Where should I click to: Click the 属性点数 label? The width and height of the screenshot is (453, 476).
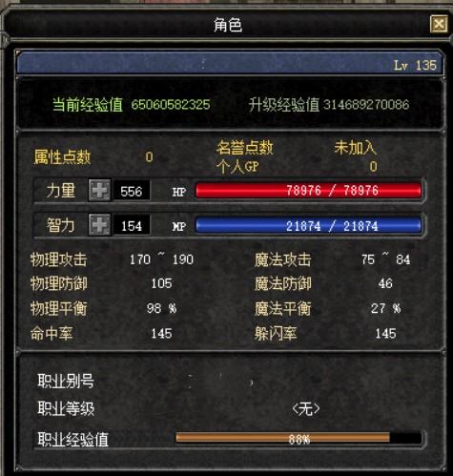pos(62,157)
